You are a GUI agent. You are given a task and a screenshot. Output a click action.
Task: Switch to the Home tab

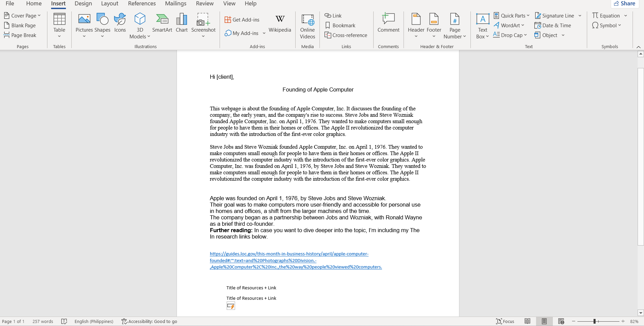coord(34,4)
